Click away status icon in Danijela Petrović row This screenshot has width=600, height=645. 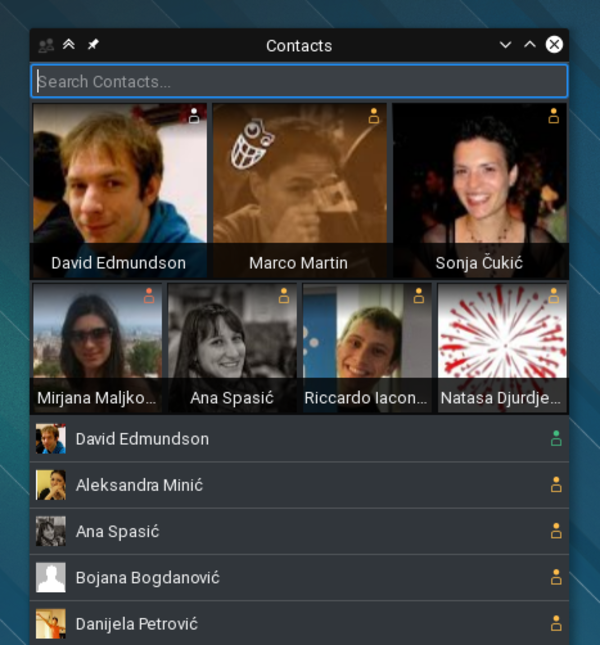tap(556, 623)
